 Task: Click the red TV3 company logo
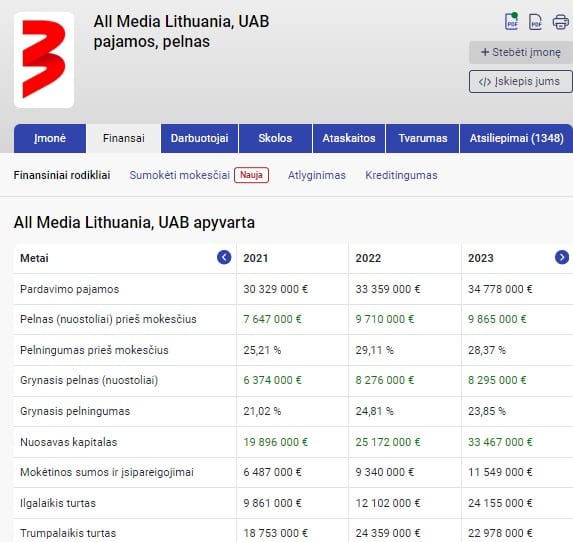[x=44, y=60]
